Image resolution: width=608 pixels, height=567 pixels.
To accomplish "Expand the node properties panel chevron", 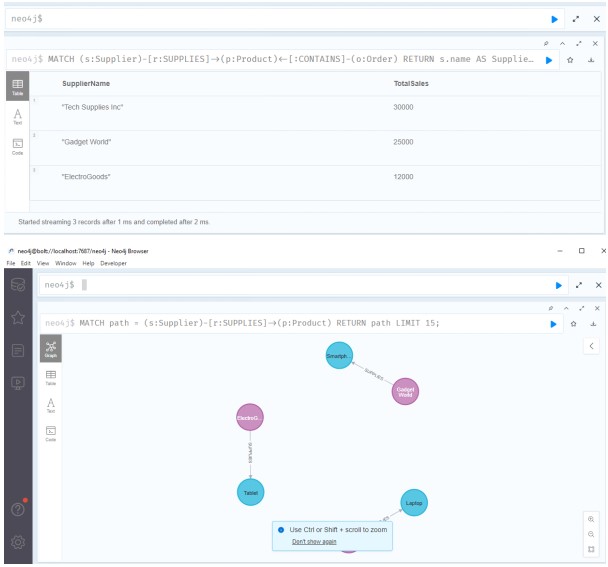I will tap(591, 346).
